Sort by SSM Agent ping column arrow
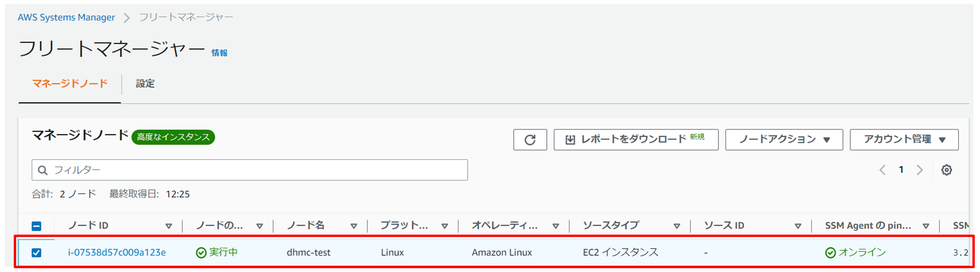Screen dimensions: 980x272 tap(926, 226)
